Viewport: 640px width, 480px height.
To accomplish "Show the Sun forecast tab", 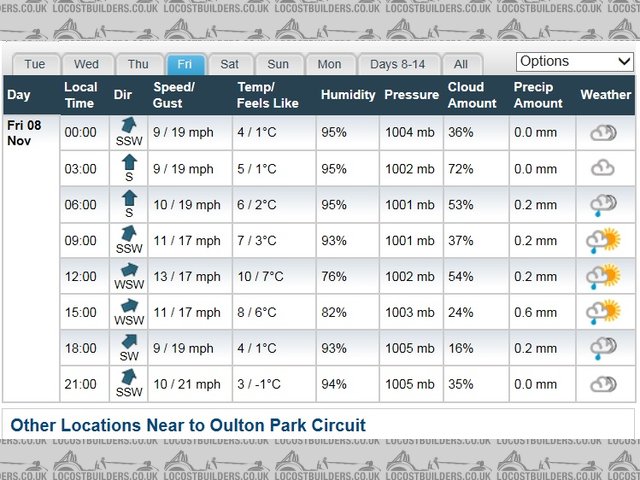I will click(278, 64).
